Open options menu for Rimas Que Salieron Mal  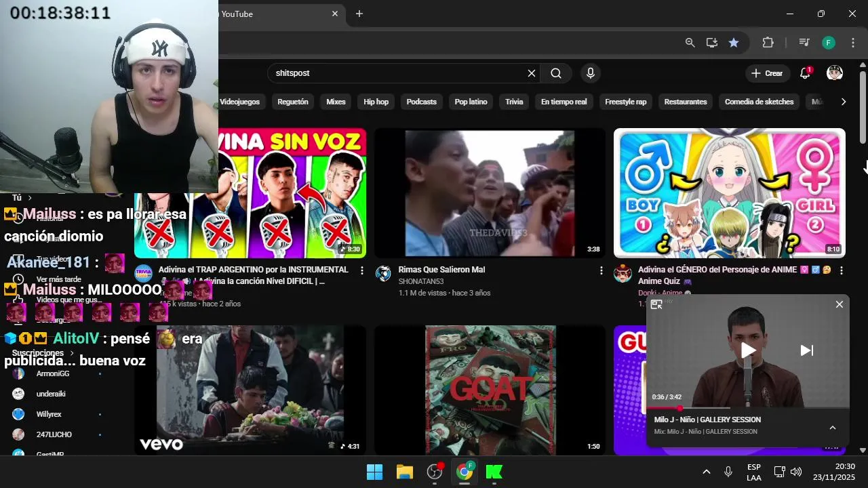[601, 270]
